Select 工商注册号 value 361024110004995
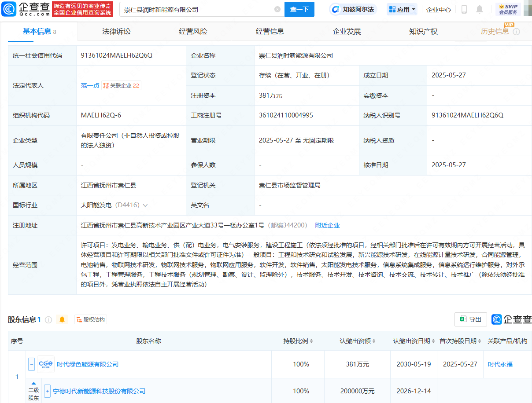The width and height of the screenshot is (532, 403). click(x=286, y=115)
